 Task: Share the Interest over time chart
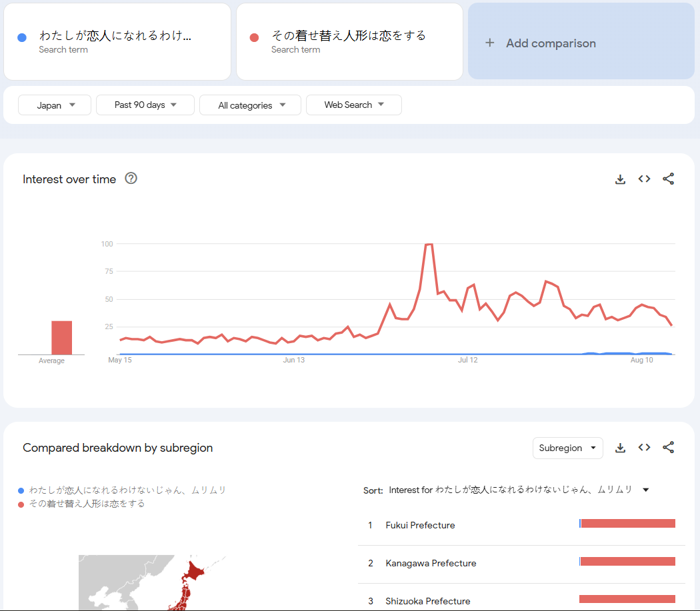click(x=668, y=179)
